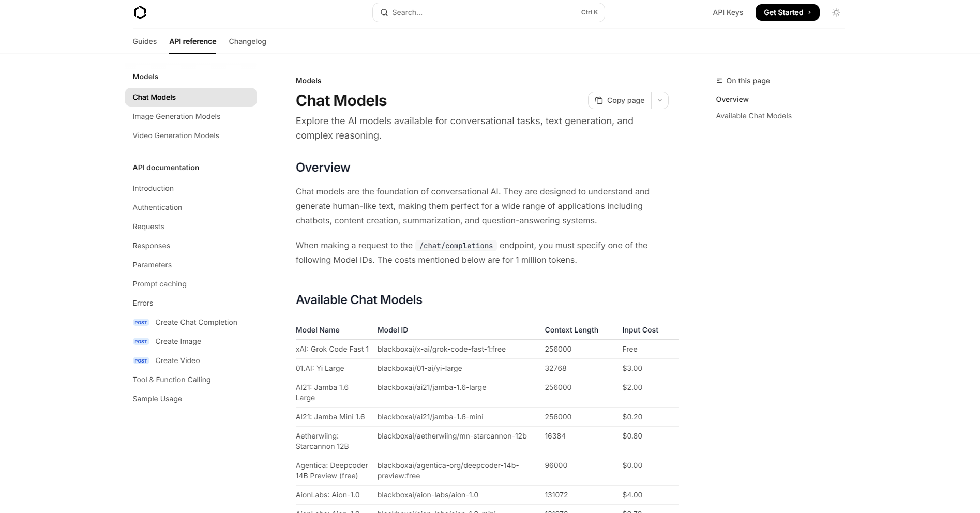Open the API Keys link
980x513 pixels.
[x=728, y=12]
